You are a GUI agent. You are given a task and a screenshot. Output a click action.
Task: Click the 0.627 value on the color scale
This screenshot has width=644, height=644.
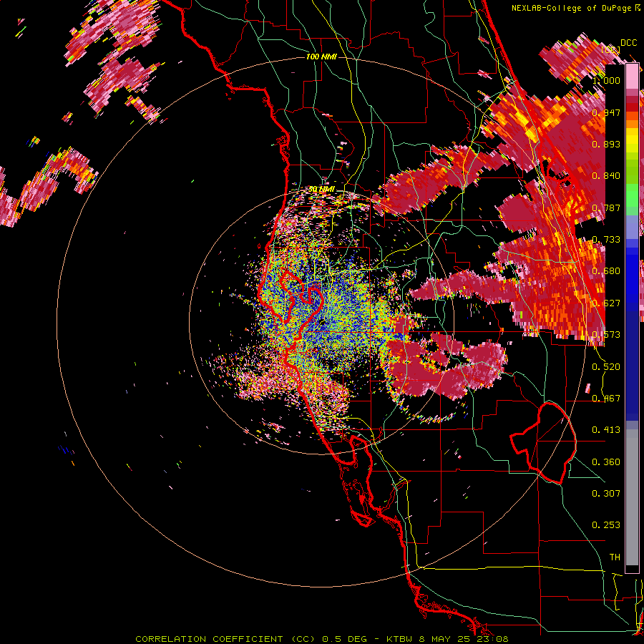coord(607,303)
